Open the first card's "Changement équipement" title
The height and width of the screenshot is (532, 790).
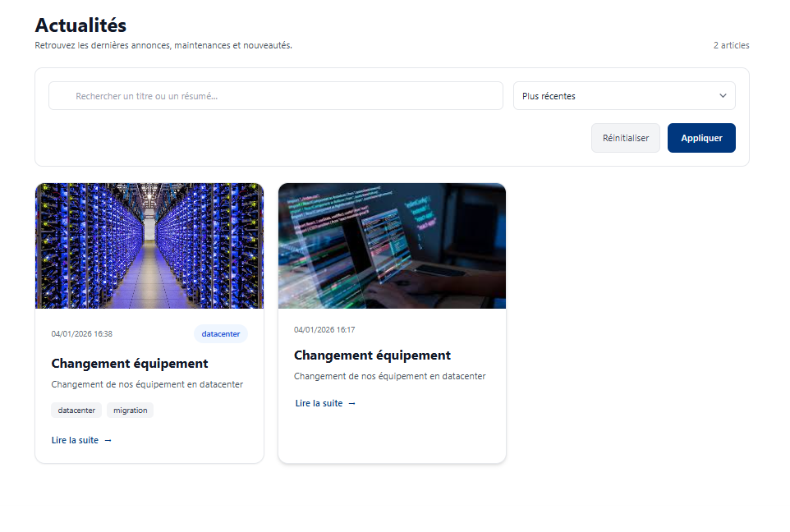click(x=130, y=364)
